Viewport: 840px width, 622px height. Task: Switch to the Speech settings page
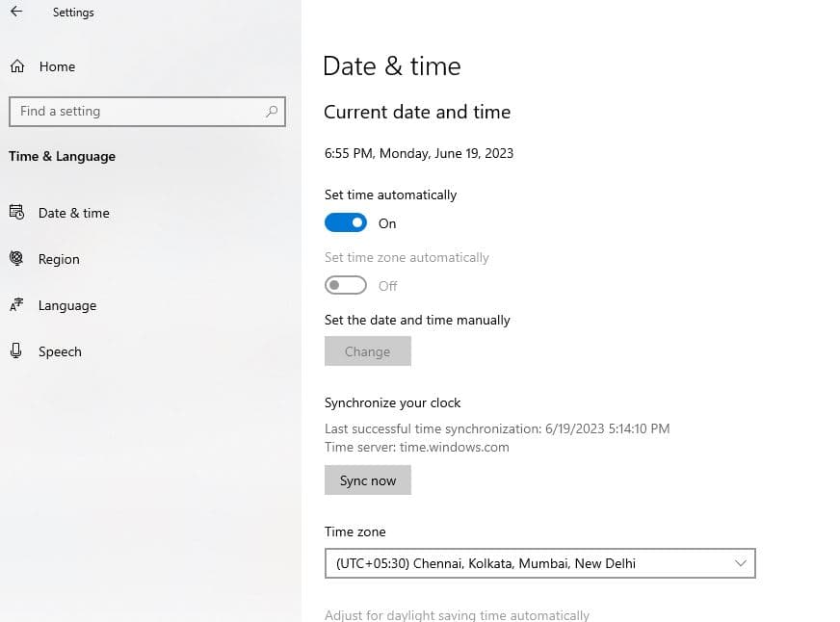60,351
